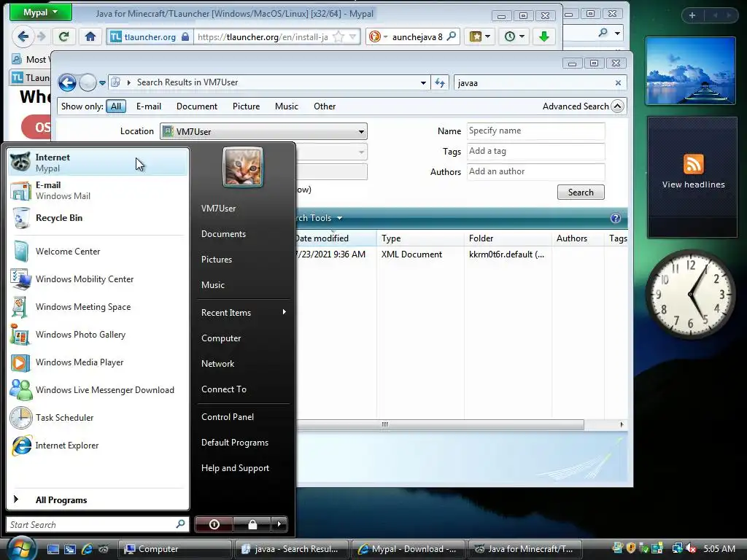Open recent pages dropdown beside explorer forward button
Screen dimensions: 747x560
point(102,83)
